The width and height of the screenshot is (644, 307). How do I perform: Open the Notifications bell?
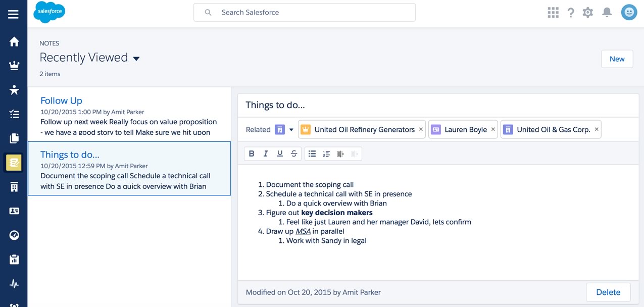click(607, 13)
